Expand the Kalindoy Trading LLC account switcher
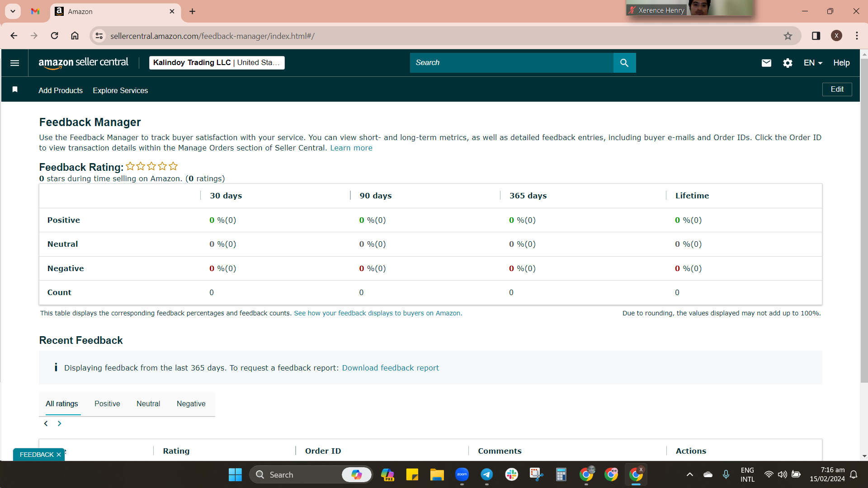 point(217,63)
